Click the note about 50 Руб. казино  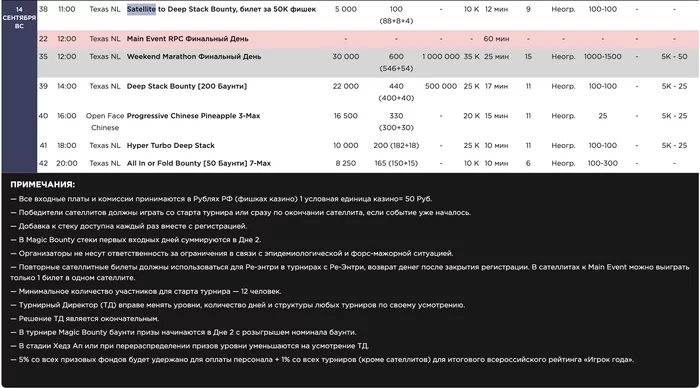point(221,199)
